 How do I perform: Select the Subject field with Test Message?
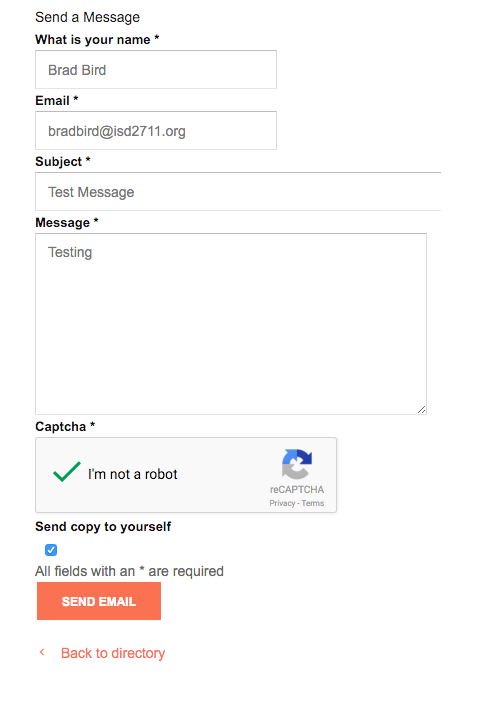coord(238,192)
